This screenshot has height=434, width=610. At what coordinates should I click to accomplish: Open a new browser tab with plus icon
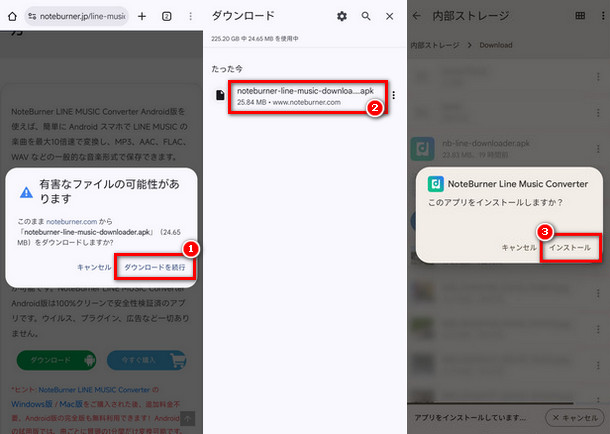(142, 16)
